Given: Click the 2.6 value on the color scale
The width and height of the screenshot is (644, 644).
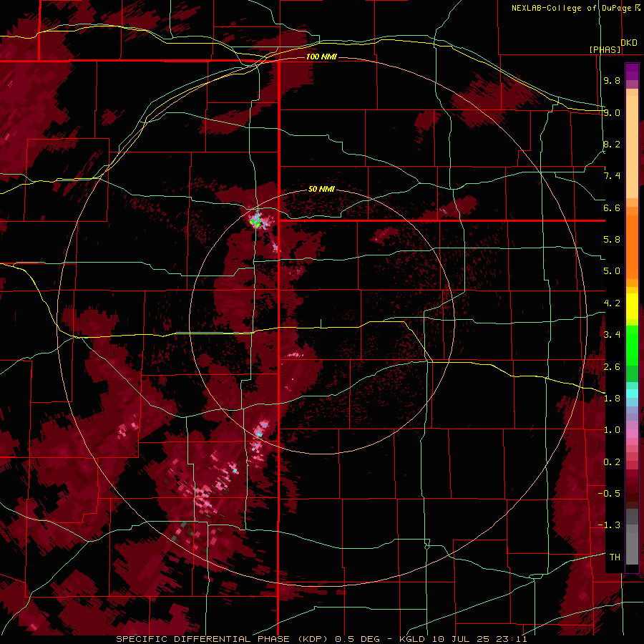Looking at the screenshot, I should point(612,367).
